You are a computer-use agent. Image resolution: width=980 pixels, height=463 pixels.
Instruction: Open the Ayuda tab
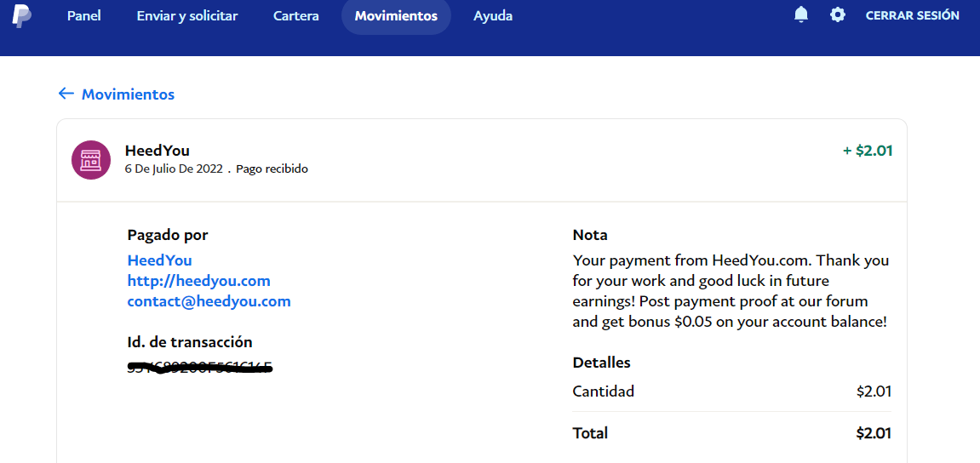coord(493,16)
